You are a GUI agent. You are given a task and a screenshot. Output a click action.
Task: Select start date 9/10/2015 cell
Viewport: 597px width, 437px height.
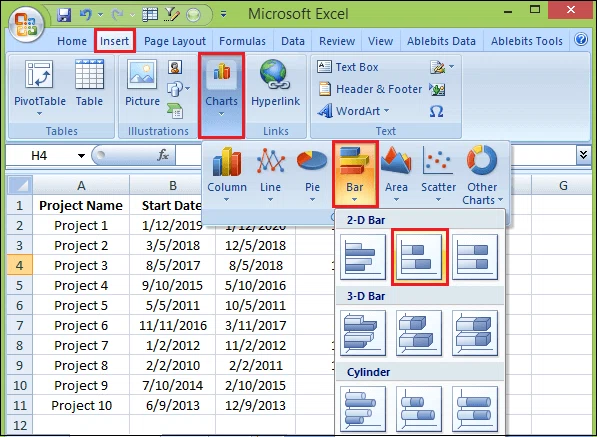(x=172, y=285)
